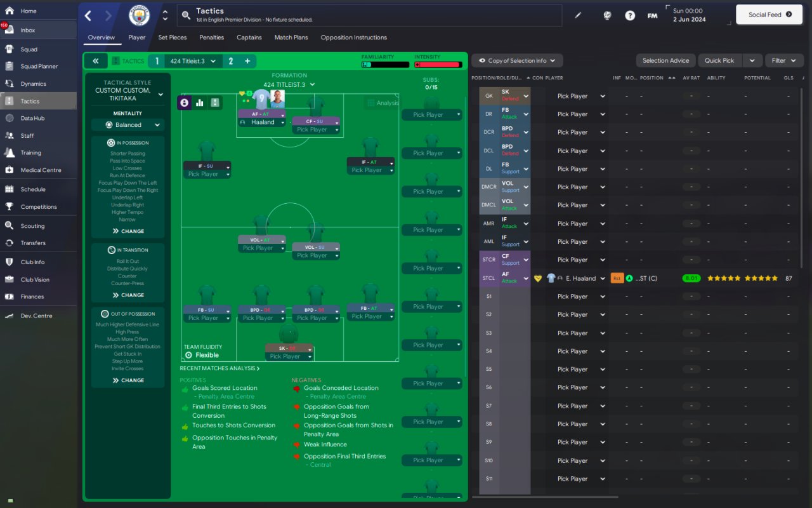Click the back navigation arrow
Viewport: 812px width, 508px height.
click(88, 16)
